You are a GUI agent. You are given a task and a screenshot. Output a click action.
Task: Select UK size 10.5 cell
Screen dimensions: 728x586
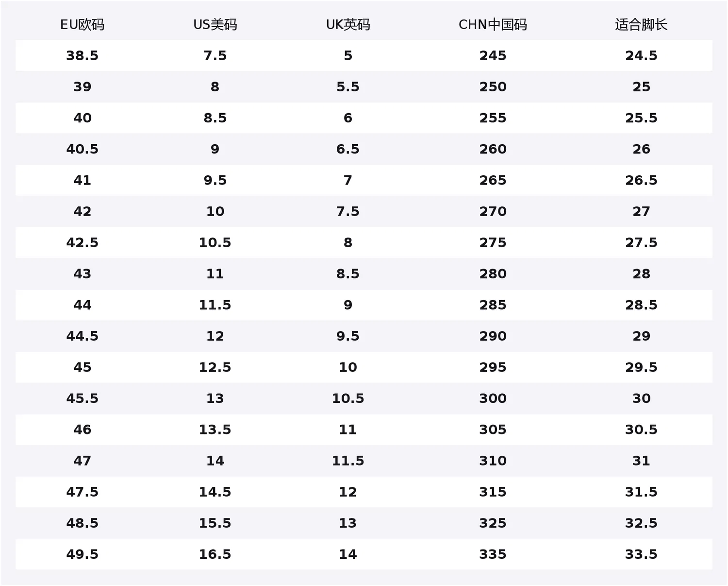pos(348,399)
